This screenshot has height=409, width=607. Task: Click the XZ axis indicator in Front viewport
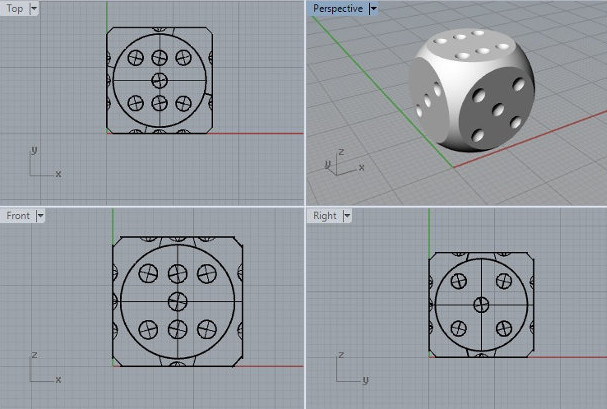coord(45,367)
